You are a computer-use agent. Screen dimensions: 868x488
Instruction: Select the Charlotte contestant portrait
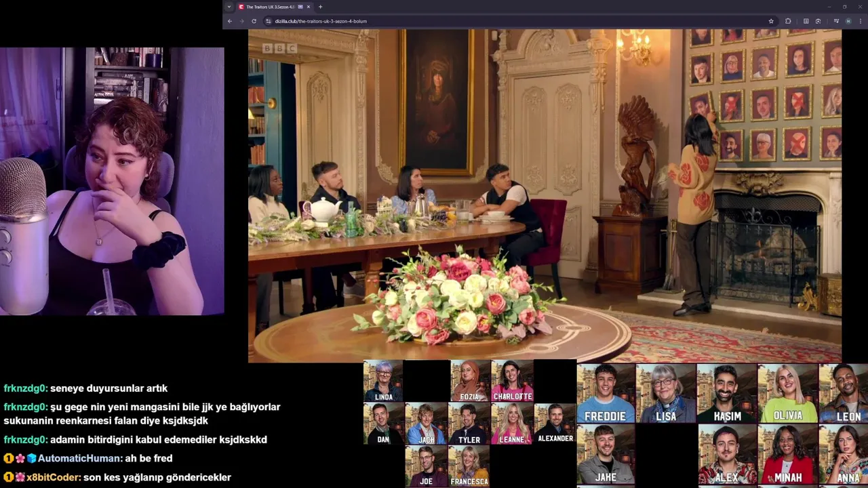click(x=513, y=381)
